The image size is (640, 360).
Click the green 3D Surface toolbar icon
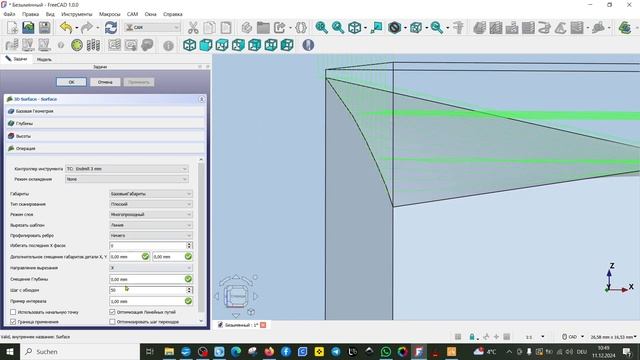625,28
